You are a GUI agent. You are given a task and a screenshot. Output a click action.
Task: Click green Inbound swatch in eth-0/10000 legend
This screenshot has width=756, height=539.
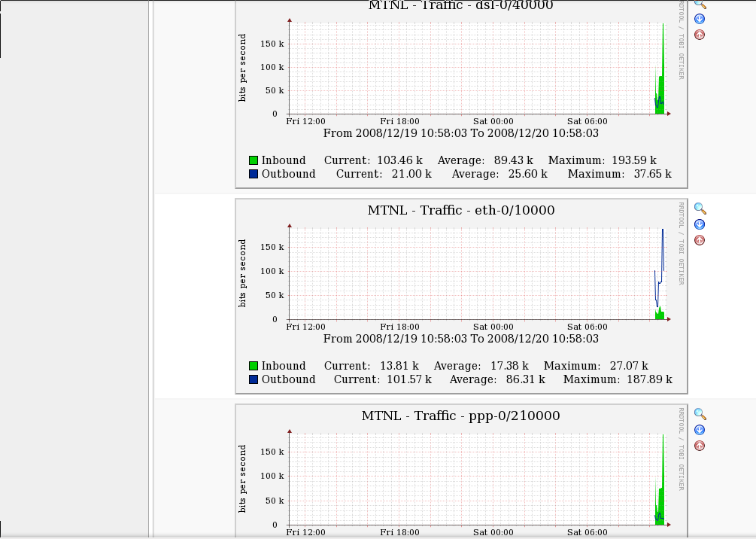click(x=254, y=366)
